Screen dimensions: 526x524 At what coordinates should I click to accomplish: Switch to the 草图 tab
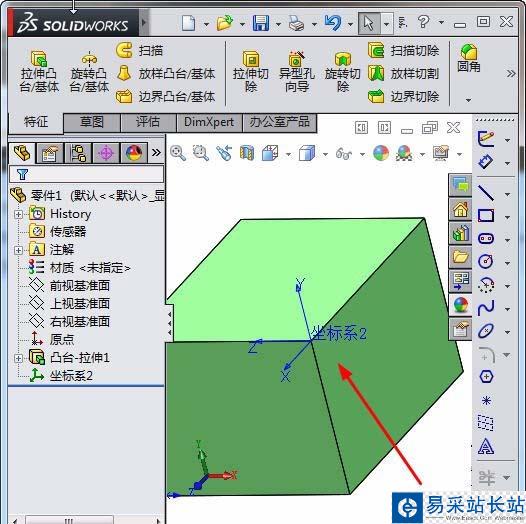click(x=92, y=122)
